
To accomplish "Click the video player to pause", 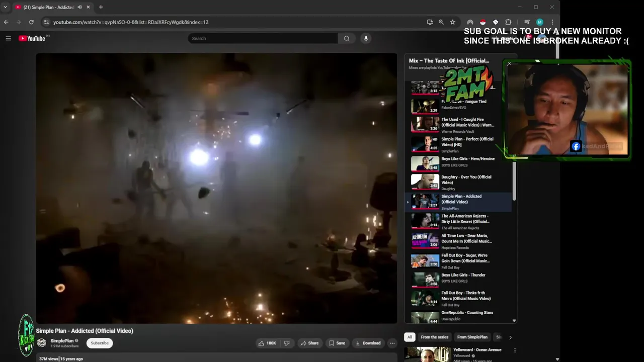I will [x=216, y=189].
